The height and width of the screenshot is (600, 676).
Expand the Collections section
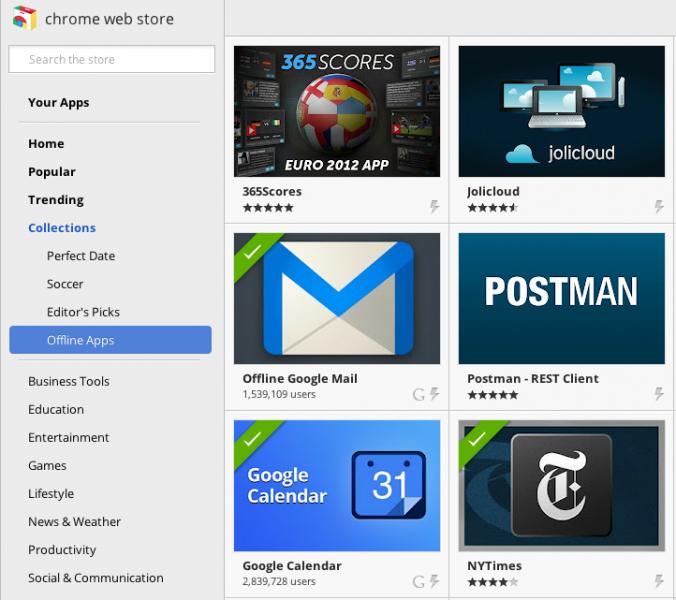click(62, 228)
